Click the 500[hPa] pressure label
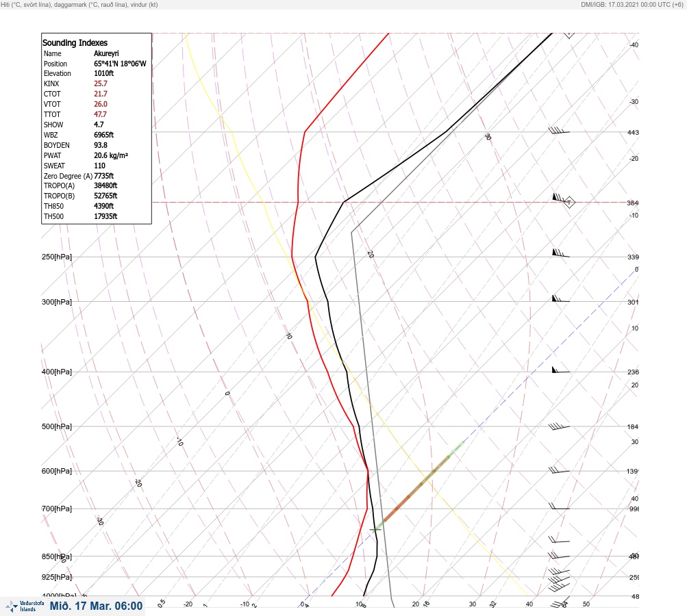Screen dimensions: 687x616 [57, 426]
